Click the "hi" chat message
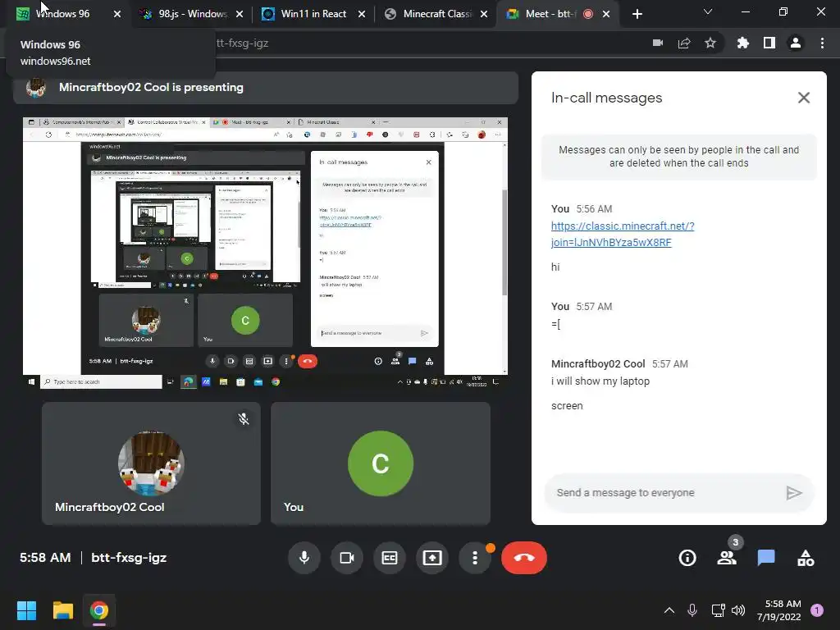Image resolution: width=840 pixels, height=630 pixels. point(555,267)
